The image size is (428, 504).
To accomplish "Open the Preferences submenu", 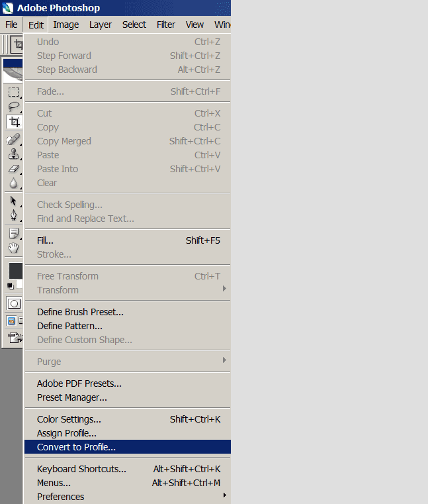I will click(x=61, y=497).
